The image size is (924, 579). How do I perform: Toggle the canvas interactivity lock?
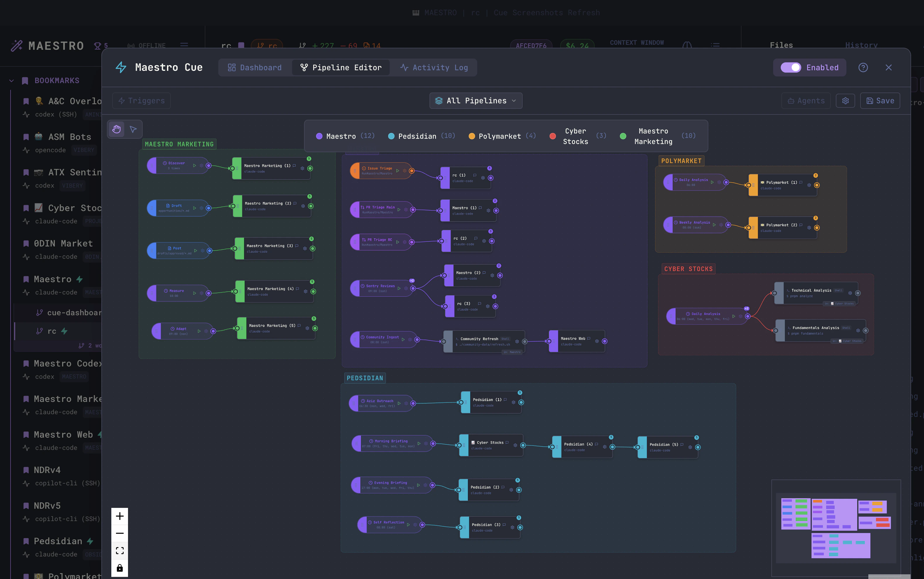coord(120,568)
